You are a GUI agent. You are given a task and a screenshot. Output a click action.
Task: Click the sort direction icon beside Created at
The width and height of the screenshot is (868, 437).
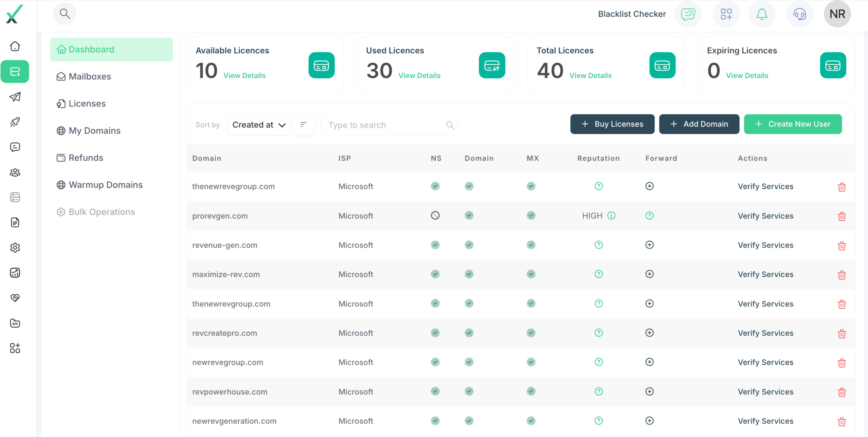click(303, 124)
